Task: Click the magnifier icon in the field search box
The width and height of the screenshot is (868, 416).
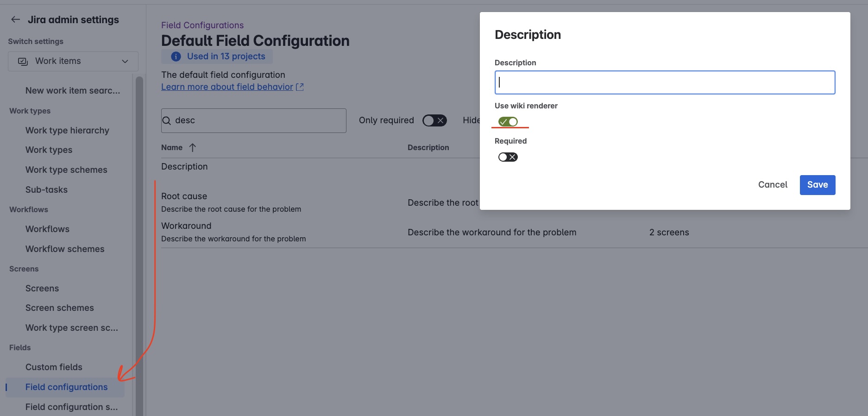Action: coord(167,120)
